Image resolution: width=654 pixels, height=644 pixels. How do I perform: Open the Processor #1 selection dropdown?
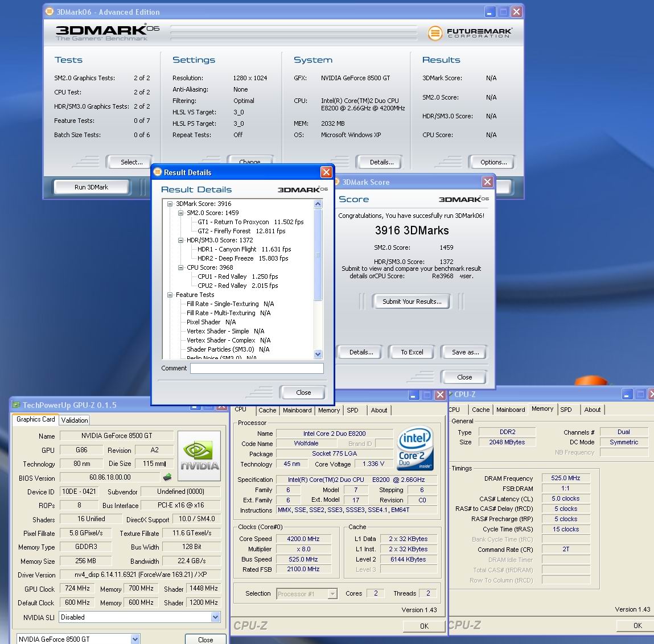(x=332, y=593)
